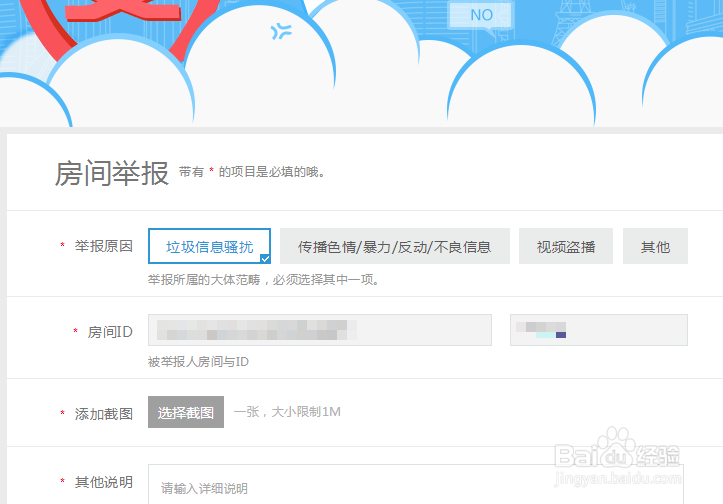
Task: Click the NO speech bubble in banner
Action: [481, 15]
